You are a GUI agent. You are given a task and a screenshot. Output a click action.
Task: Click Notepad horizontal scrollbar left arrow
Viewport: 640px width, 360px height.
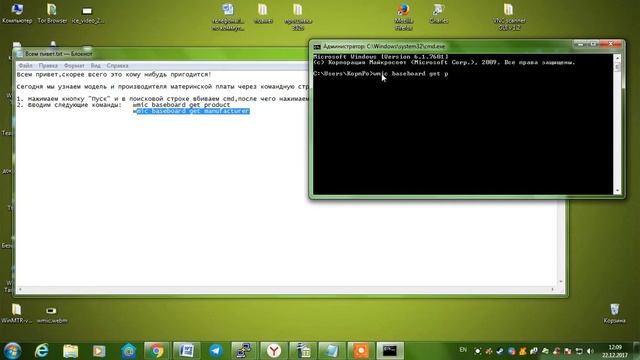[x=20, y=289]
